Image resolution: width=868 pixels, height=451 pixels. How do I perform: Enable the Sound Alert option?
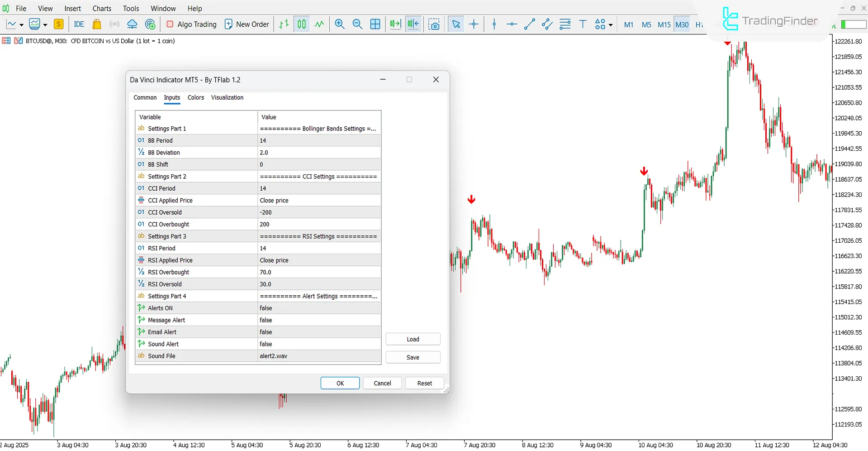(x=318, y=344)
